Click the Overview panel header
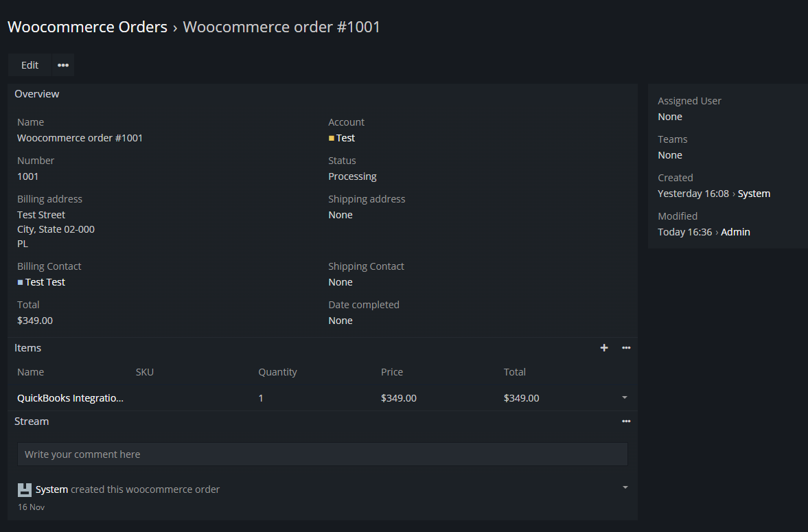 tap(36, 94)
